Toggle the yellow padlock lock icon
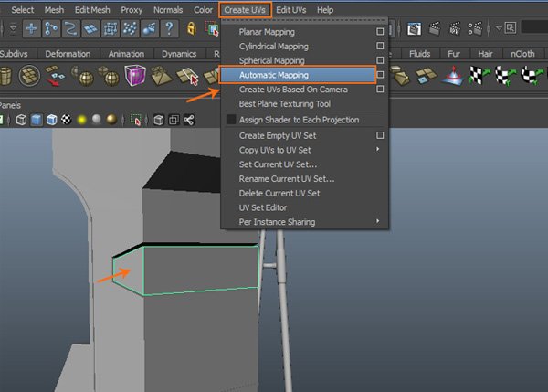Screen dimensions: 548x392 click(191, 28)
